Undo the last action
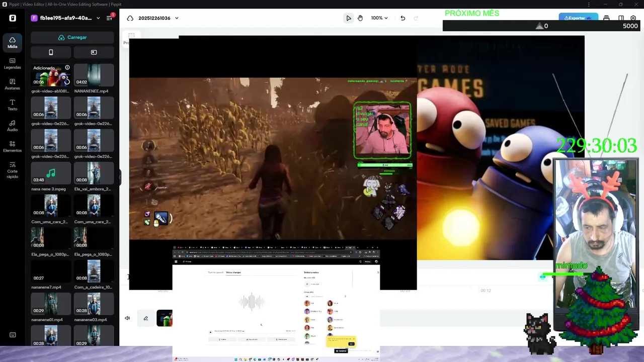644x362 pixels. 403,18
